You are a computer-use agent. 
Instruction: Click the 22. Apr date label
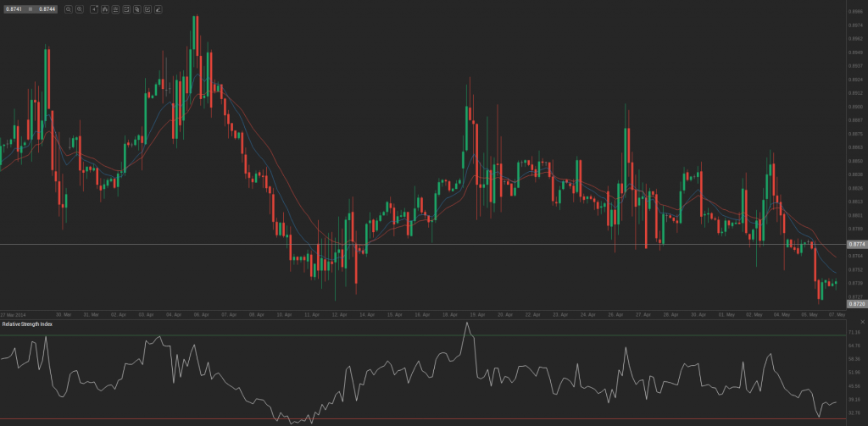532,314
